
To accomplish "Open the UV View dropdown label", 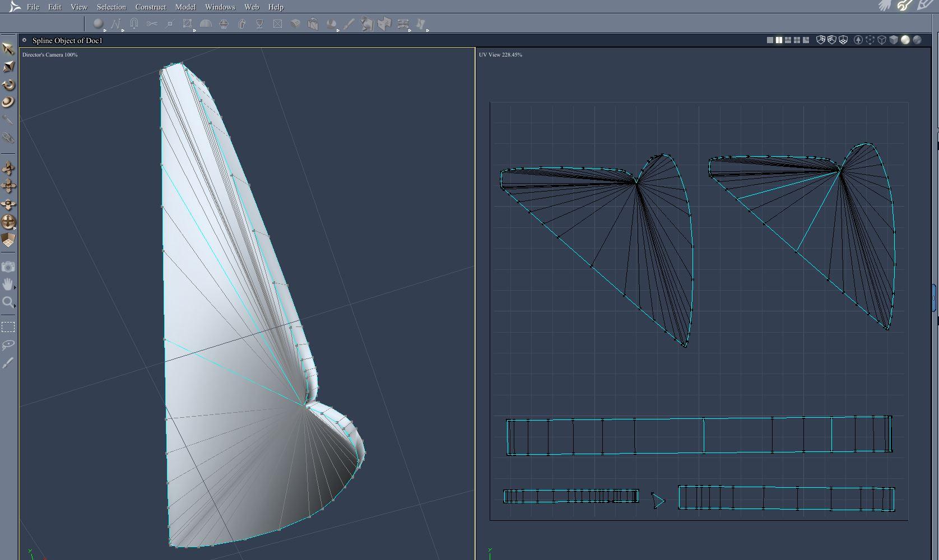I will click(x=500, y=54).
